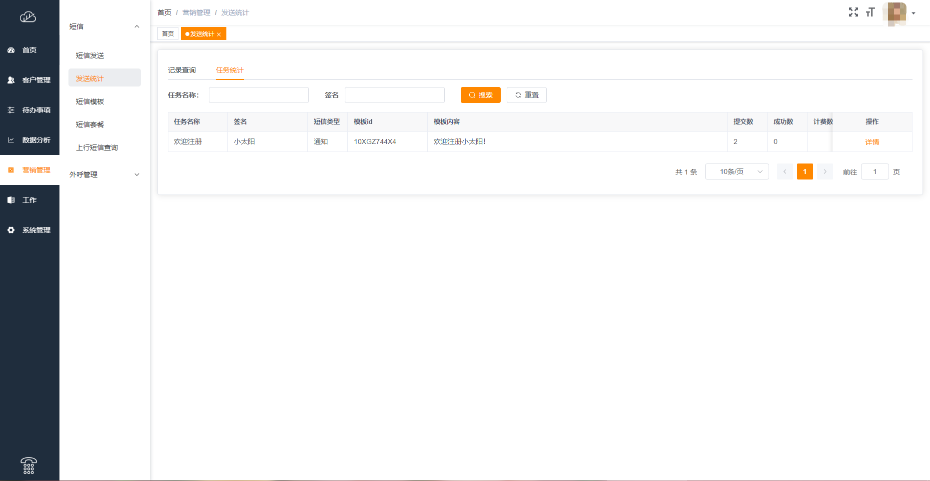Image resolution: width=930 pixels, height=481 pixels.
Task: Open 首页 in the dark sidebar
Action: coord(29,49)
